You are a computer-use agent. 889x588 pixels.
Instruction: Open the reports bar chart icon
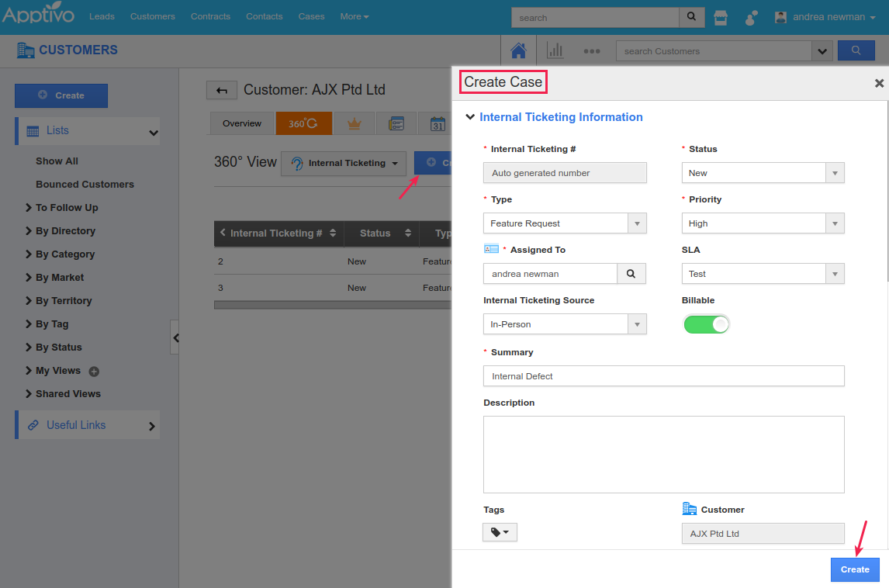555,51
